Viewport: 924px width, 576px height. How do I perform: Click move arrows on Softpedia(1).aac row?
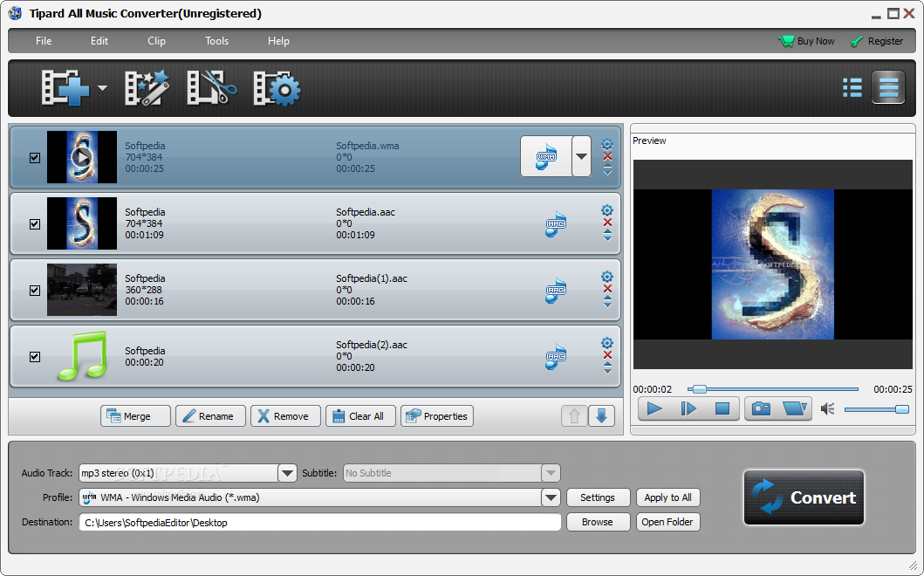(607, 302)
